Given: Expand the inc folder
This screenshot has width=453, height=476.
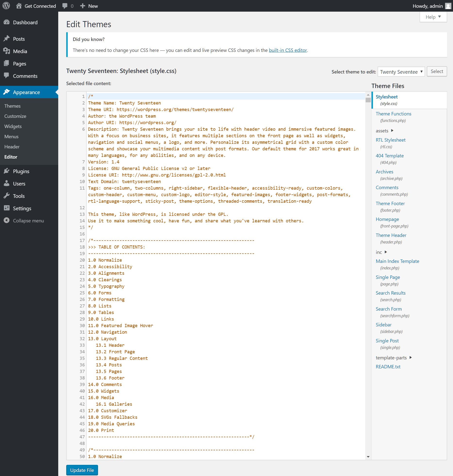Looking at the screenshot, I should pyautogui.click(x=381, y=252).
